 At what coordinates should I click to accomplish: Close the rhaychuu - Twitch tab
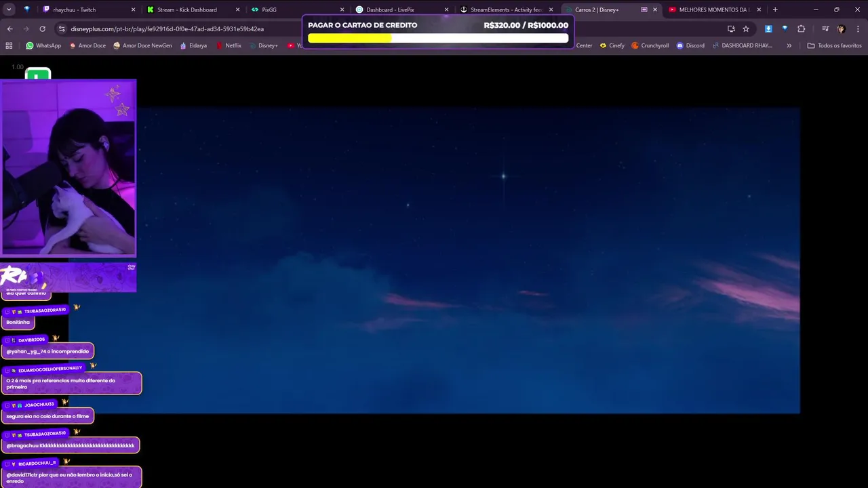133,9
